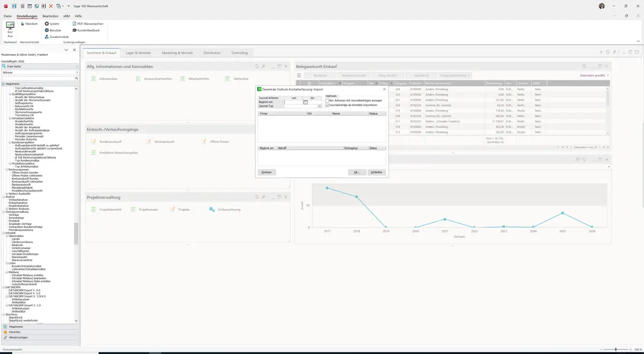Open the Bearbeiten menu

click(x=50, y=16)
